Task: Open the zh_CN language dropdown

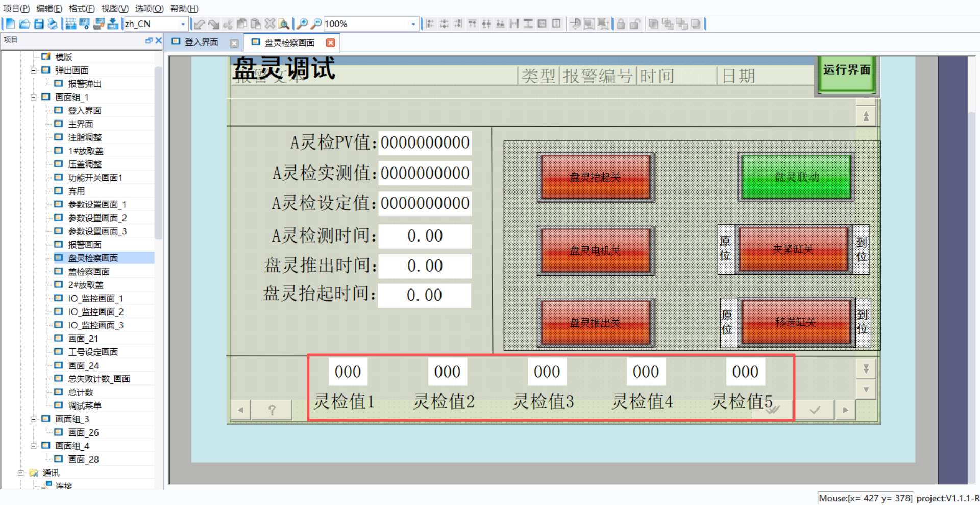Action: tap(183, 24)
